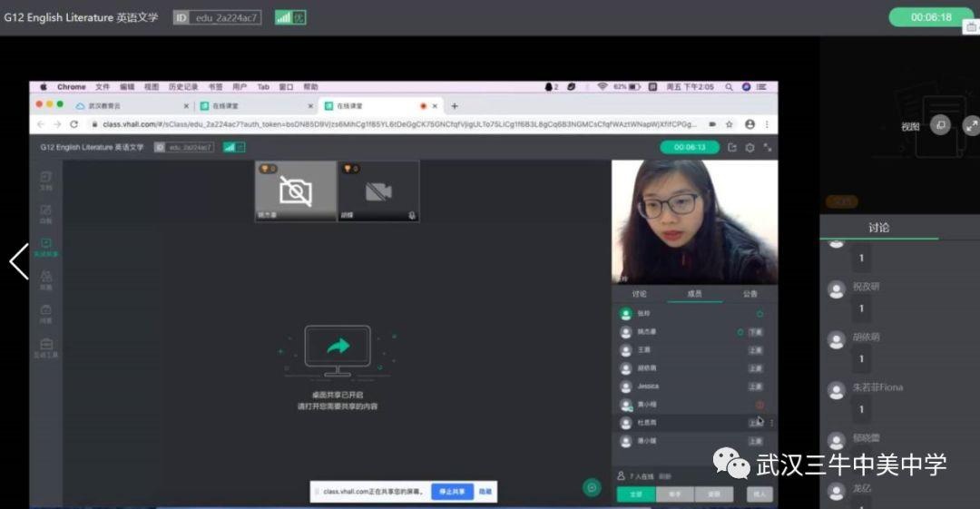Click the green 00:06:18 timer pill

tap(931, 17)
